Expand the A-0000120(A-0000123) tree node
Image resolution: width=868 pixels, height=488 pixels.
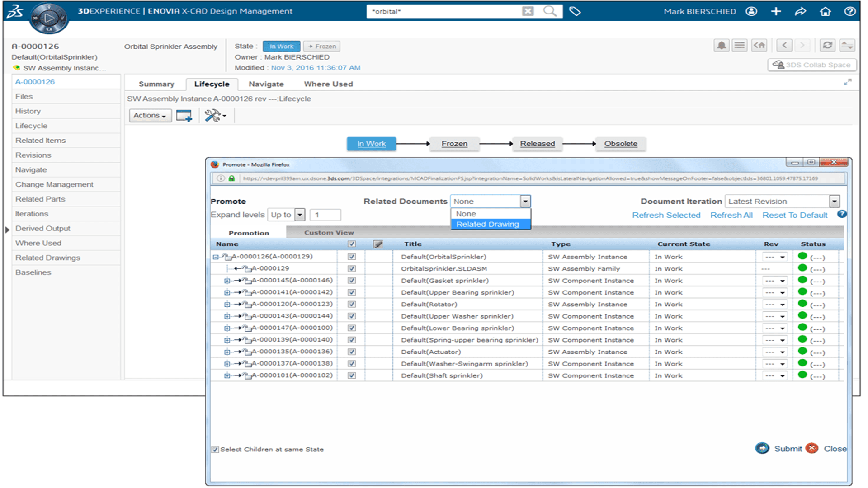point(227,305)
